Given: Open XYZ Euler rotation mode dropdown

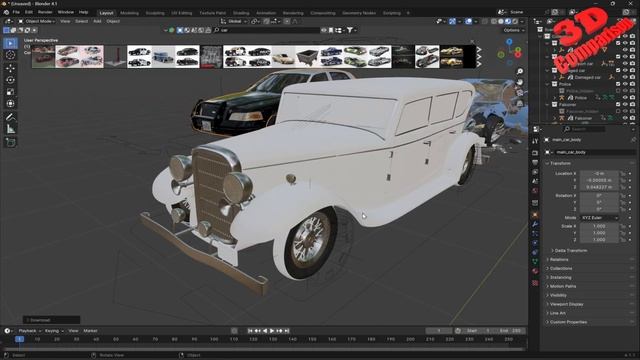Looking at the screenshot, I should 599,218.
